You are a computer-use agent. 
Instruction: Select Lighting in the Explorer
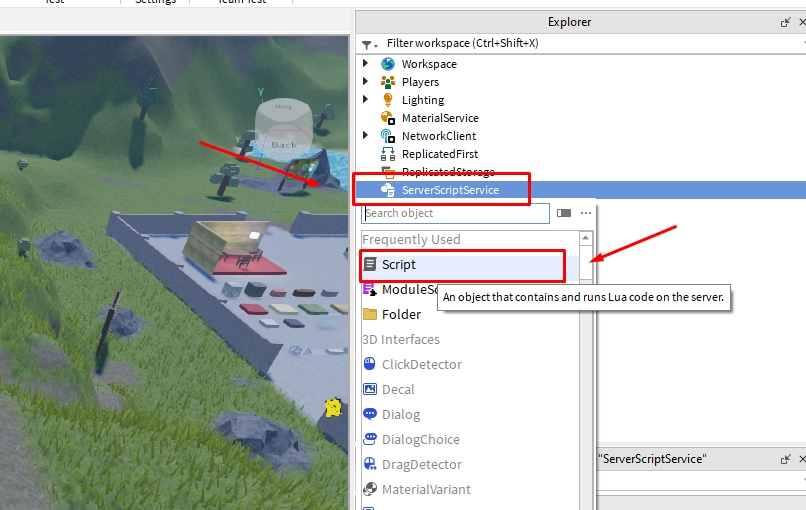pyautogui.click(x=423, y=100)
